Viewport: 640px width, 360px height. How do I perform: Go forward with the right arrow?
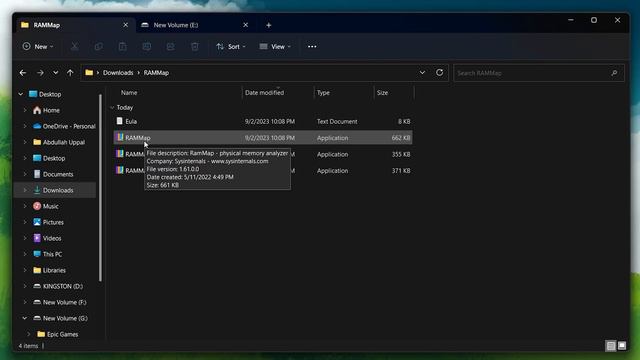(40, 73)
